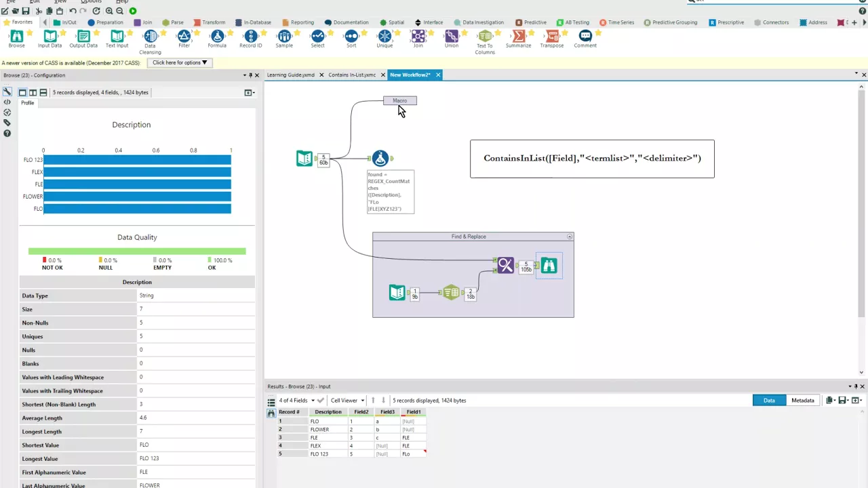Select the Union tool in palette
This screenshot has height=488, width=868.
pos(452,39)
